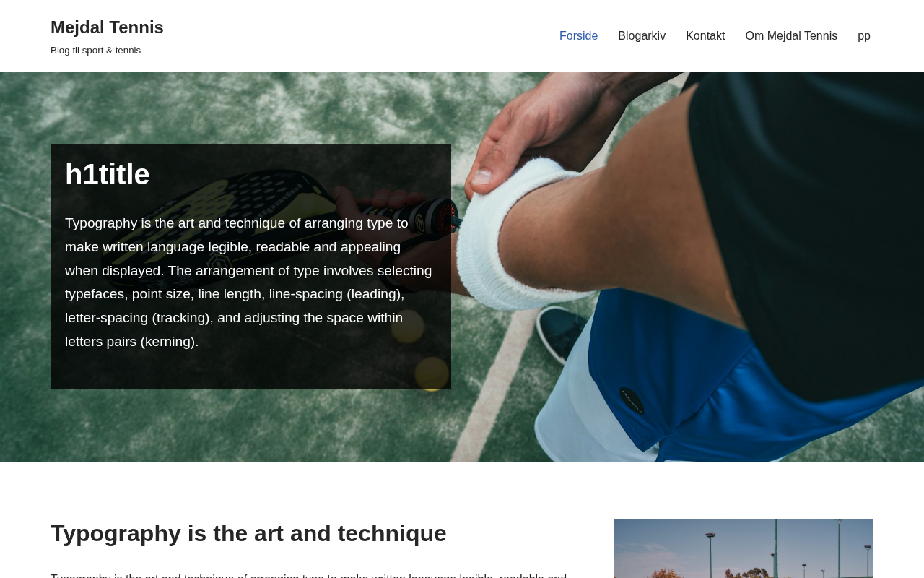Viewport: 924px width, 578px height.
Task: Click the 'Typography is the art and technique' heading
Action: 248,533
